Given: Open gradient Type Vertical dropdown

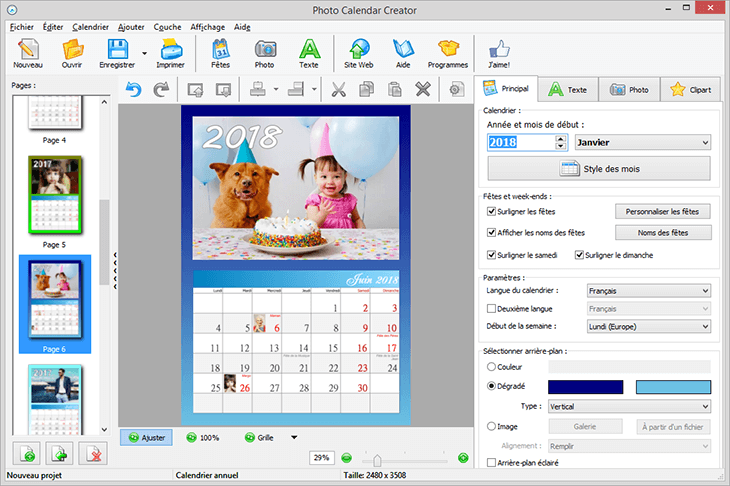Looking at the screenshot, I should coord(629,406).
